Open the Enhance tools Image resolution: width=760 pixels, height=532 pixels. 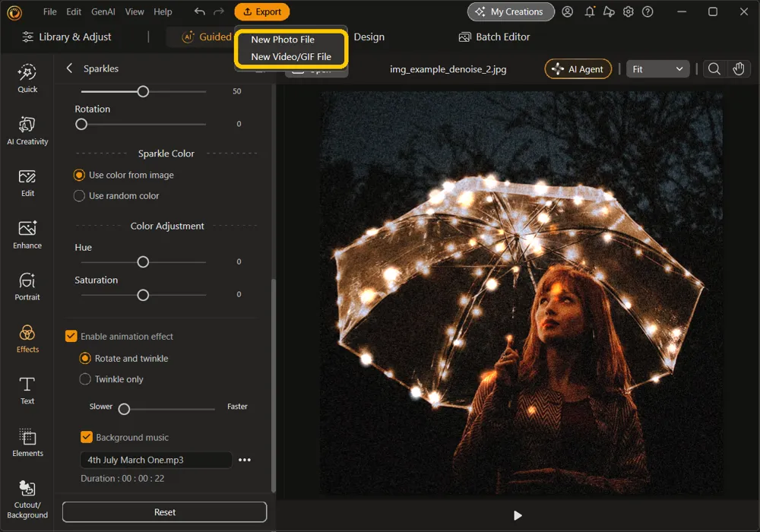click(27, 235)
